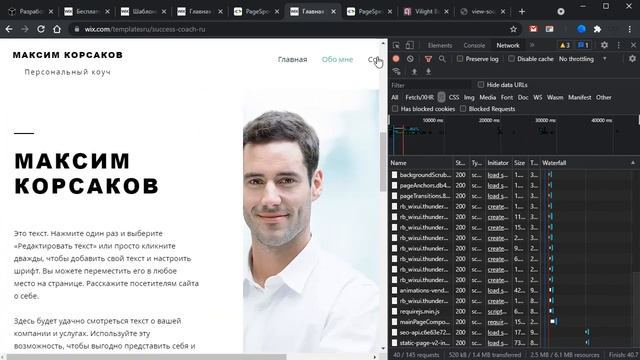Filter requests by CSS

click(454, 97)
